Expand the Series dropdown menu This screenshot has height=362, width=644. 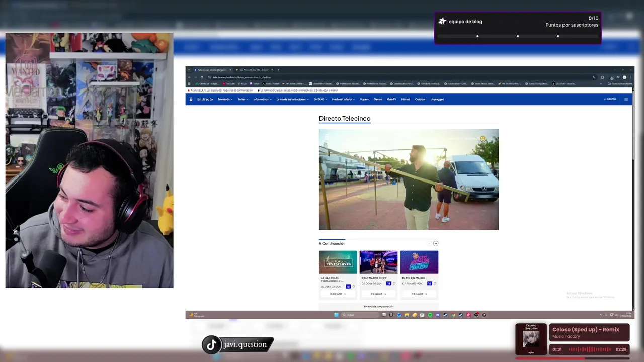click(x=243, y=99)
